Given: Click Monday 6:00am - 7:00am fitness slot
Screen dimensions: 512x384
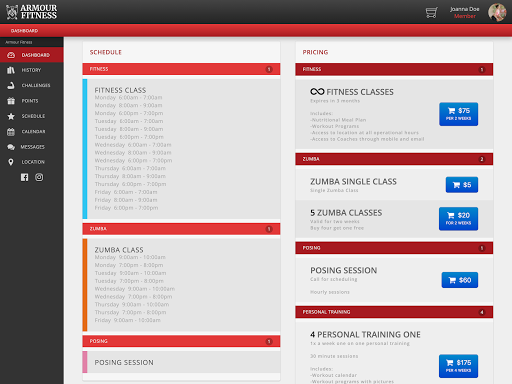Looking at the screenshot, I should pos(128,98).
